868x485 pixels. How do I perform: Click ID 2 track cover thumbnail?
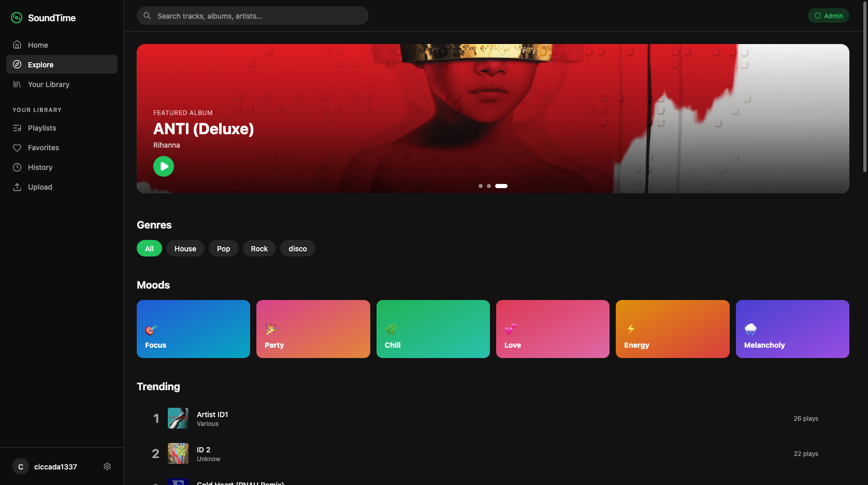point(178,453)
